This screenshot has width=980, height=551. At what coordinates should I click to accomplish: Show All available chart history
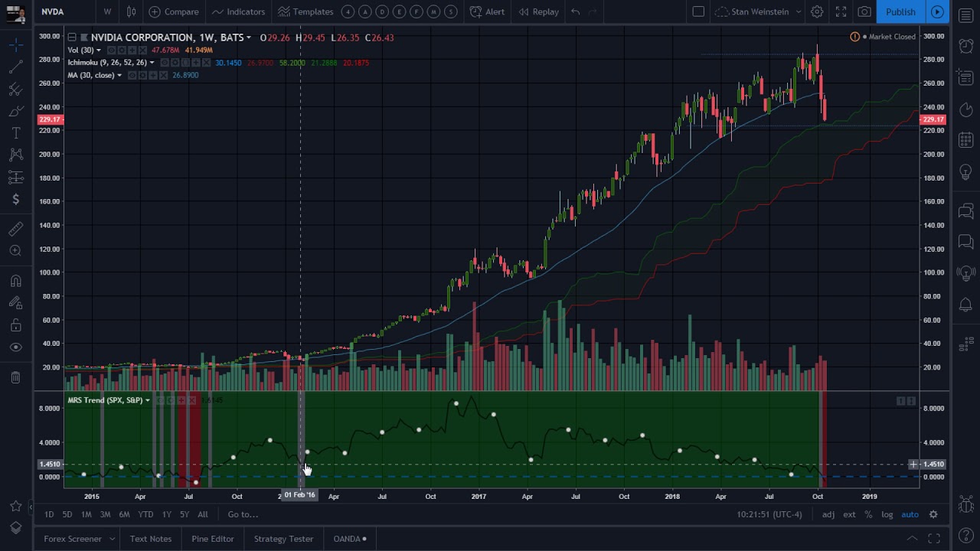(x=203, y=514)
